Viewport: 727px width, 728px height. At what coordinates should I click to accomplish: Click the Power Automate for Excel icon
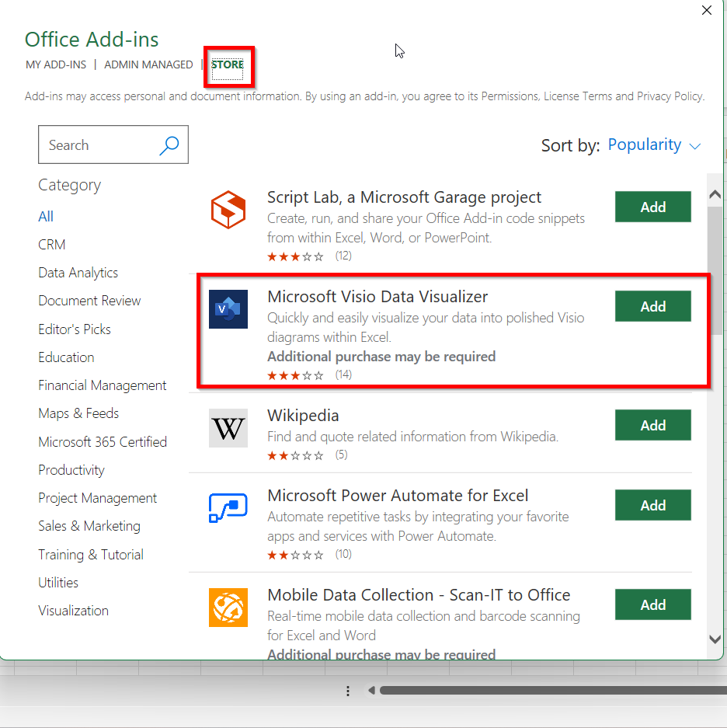pos(228,507)
